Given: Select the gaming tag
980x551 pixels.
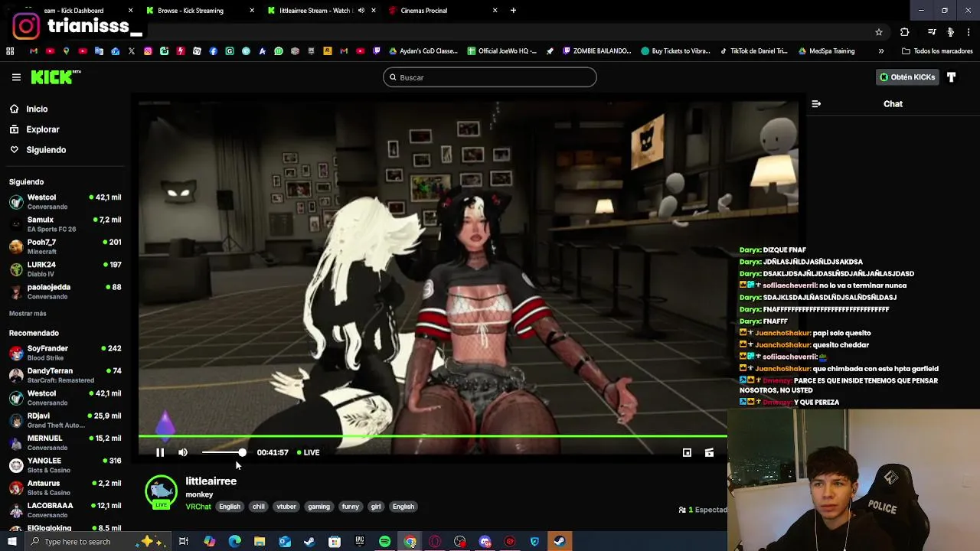Looking at the screenshot, I should pos(318,507).
